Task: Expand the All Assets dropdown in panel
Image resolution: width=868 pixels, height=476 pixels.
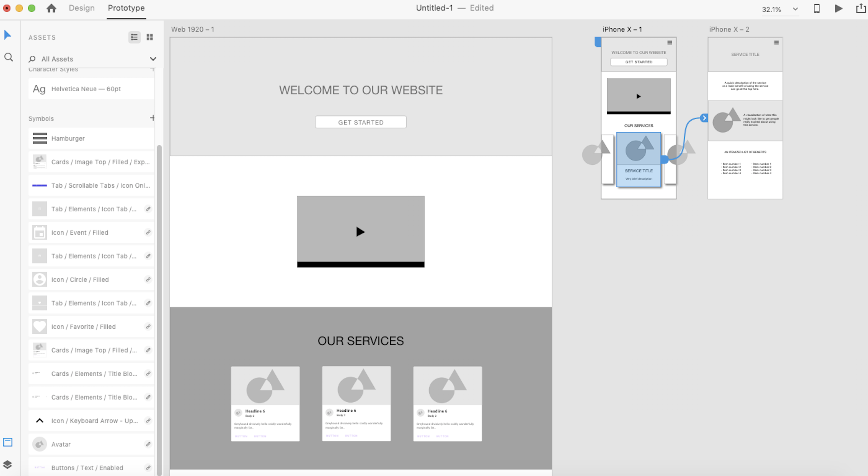Action: [152, 59]
